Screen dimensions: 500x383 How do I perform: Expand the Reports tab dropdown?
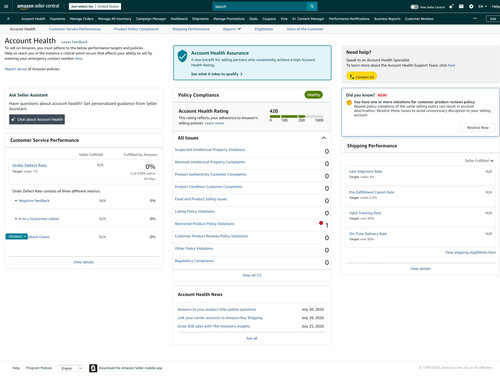232,29
